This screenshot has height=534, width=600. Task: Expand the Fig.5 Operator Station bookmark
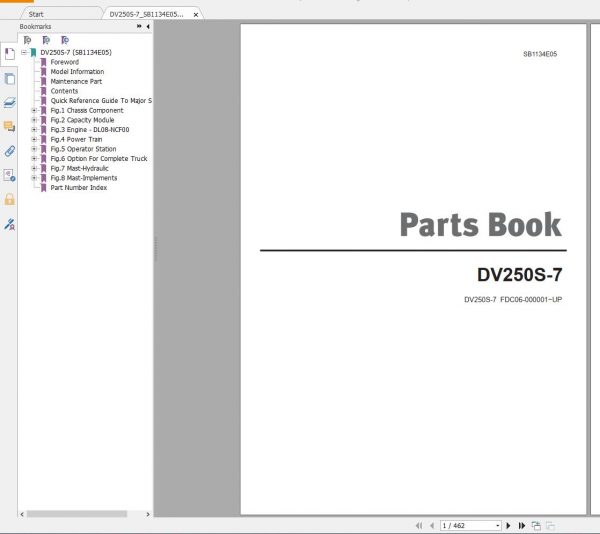[34, 149]
